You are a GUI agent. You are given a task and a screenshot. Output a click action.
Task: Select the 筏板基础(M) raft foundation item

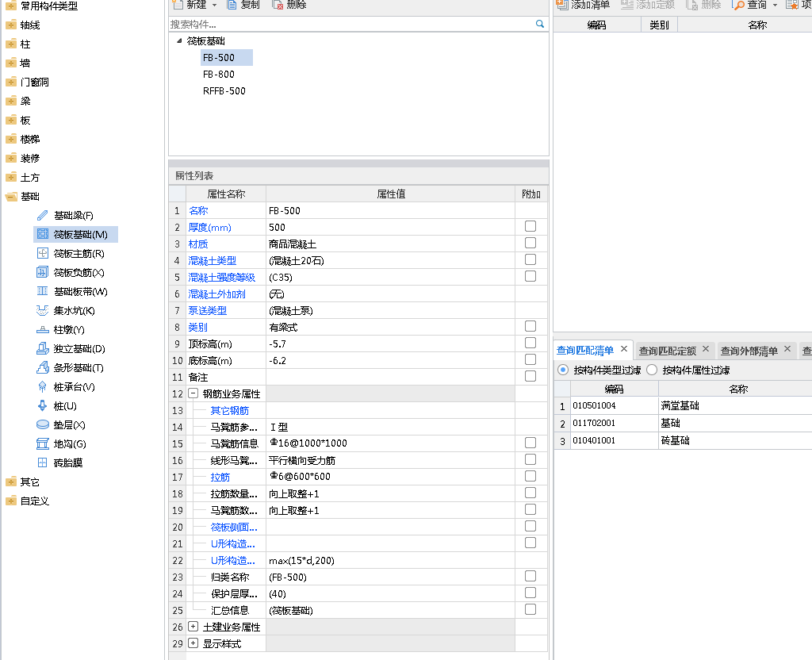75,234
